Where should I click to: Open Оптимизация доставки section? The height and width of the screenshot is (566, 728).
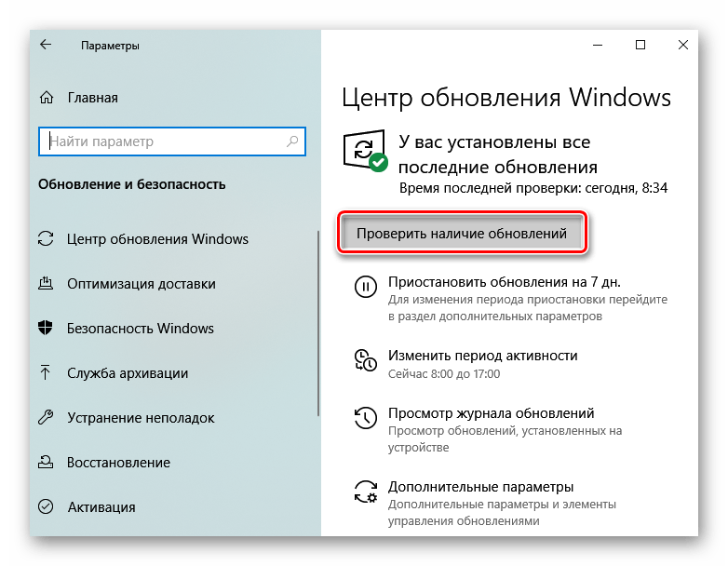click(x=142, y=283)
